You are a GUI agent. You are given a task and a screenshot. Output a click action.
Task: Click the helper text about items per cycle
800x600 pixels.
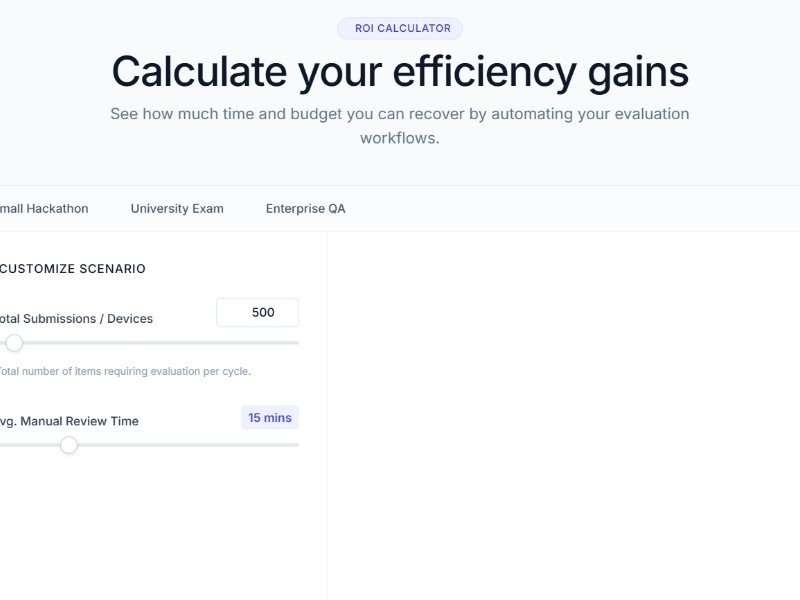pyautogui.click(x=124, y=371)
